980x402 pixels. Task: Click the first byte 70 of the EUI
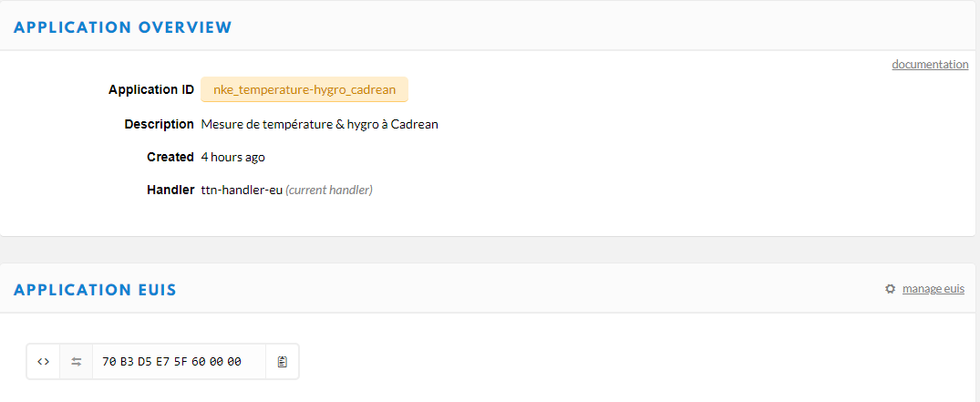click(x=108, y=361)
